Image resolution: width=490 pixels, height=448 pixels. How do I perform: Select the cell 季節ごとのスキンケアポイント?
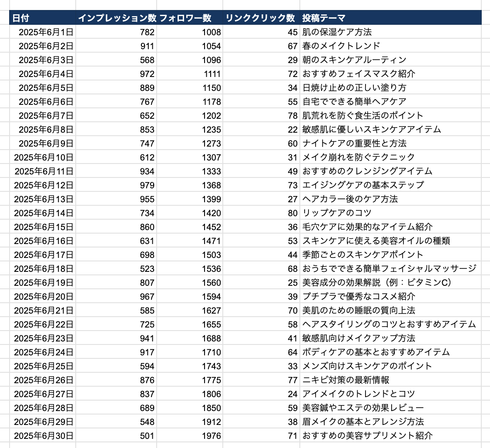pyautogui.click(x=391, y=254)
